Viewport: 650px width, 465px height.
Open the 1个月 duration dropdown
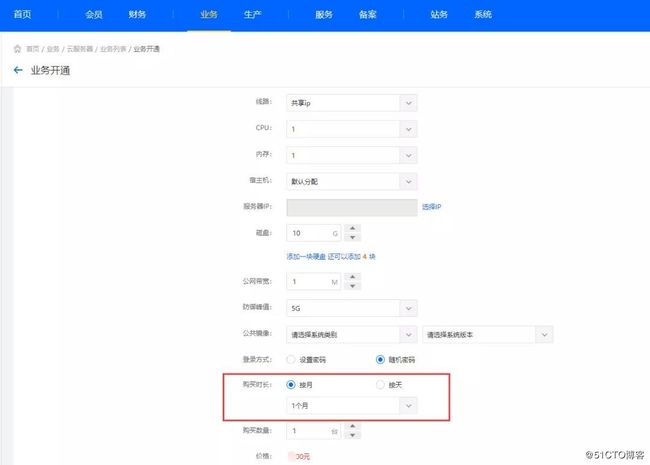click(x=352, y=405)
